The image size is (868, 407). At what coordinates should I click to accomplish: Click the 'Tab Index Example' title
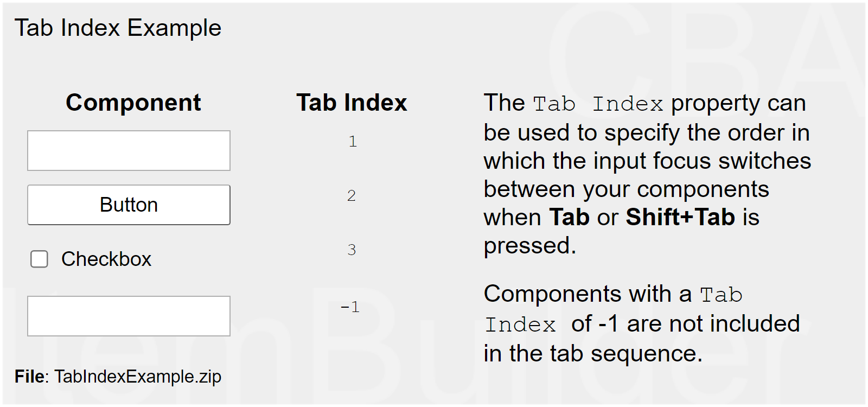tap(118, 28)
